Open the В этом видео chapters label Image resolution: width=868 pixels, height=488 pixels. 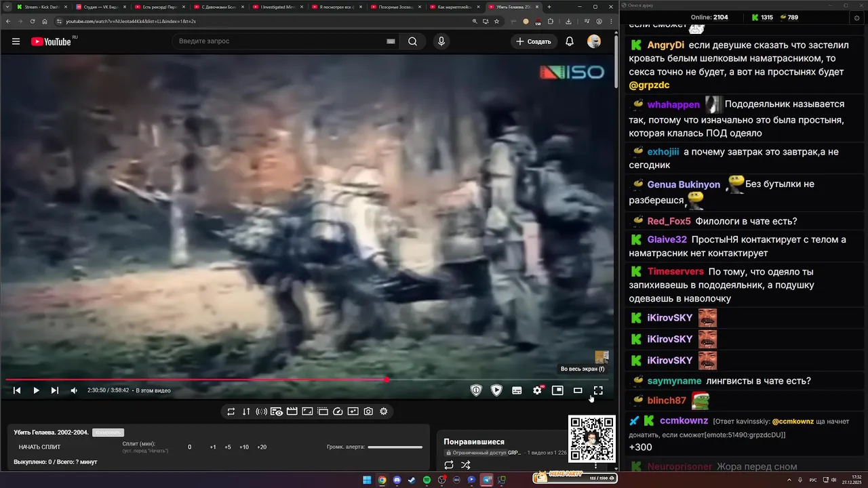click(x=153, y=390)
